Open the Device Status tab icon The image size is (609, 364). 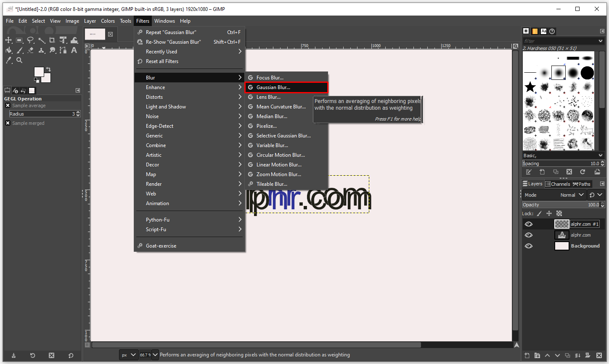pyautogui.click(x=15, y=90)
